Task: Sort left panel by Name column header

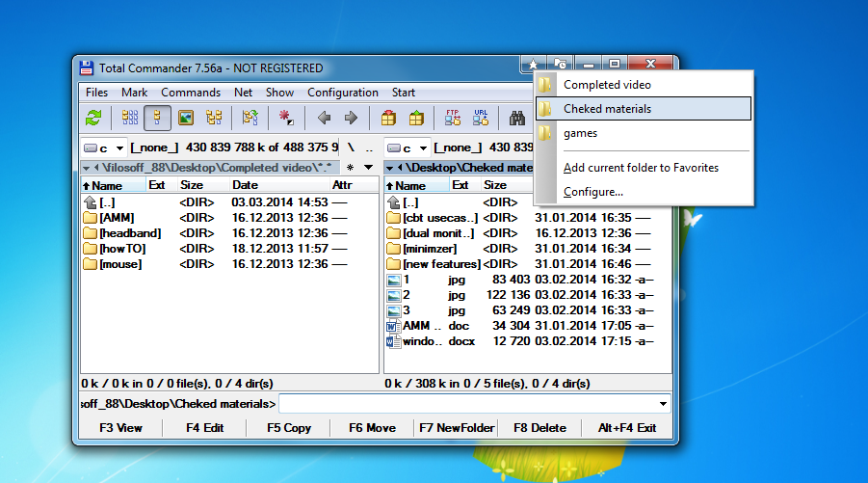Action: [114, 185]
